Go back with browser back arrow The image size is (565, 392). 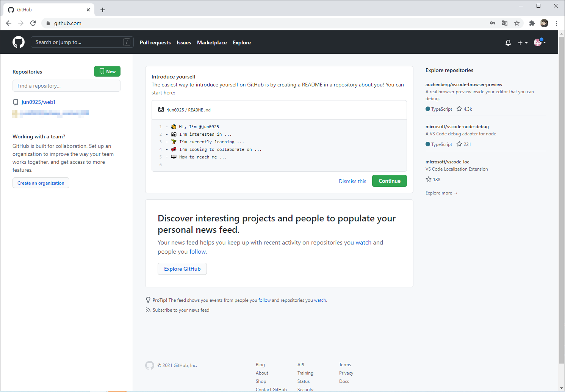(x=9, y=23)
